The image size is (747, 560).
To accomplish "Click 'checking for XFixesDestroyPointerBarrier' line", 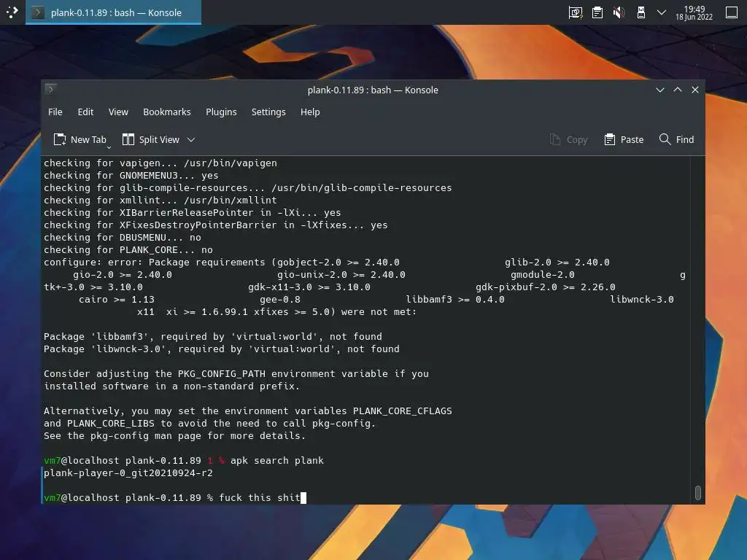I will pos(216,225).
